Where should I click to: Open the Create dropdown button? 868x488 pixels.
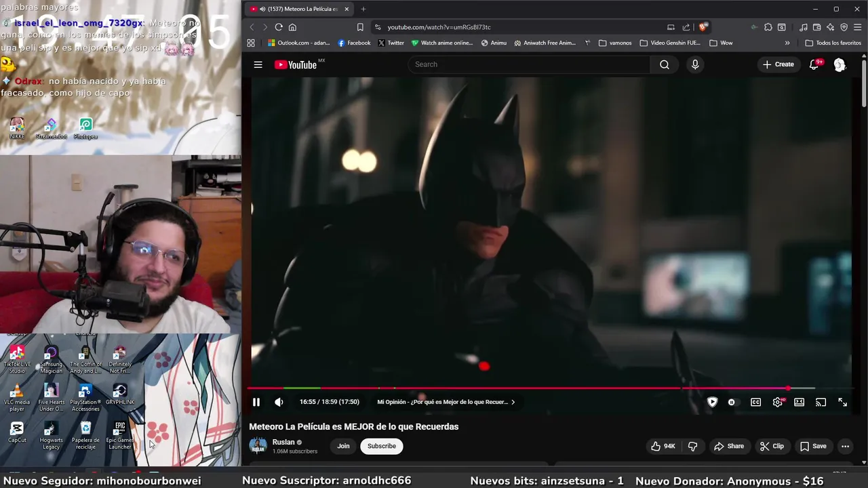pos(778,64)
